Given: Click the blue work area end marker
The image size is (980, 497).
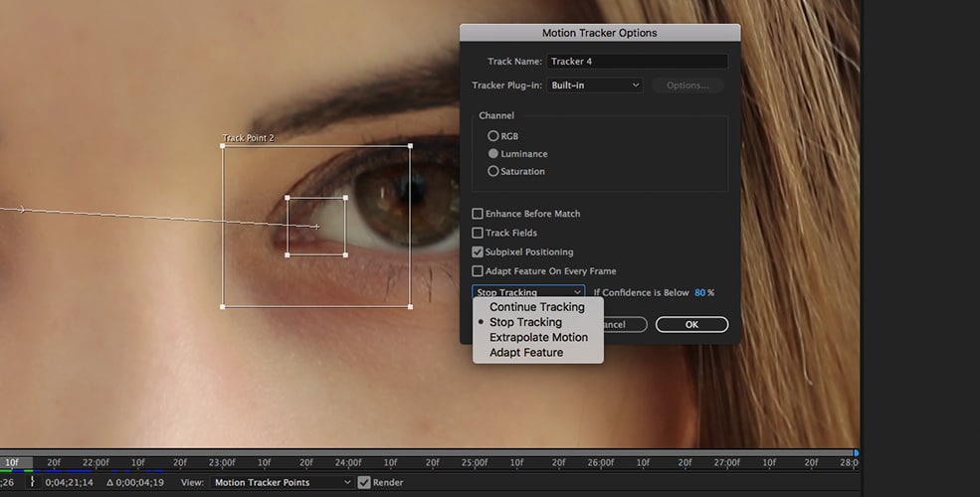Looking at the screenshot, I should [856, 453].
